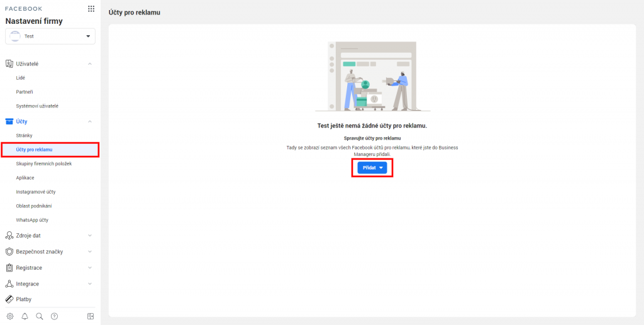
Task: Open notifications bell icon
Action: (x=25, y=316)
